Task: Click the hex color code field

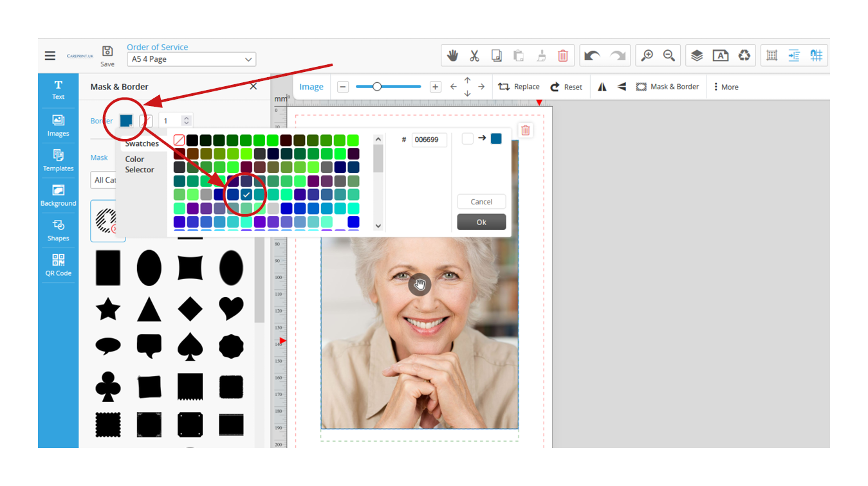Action: click(x=429, y=140)
